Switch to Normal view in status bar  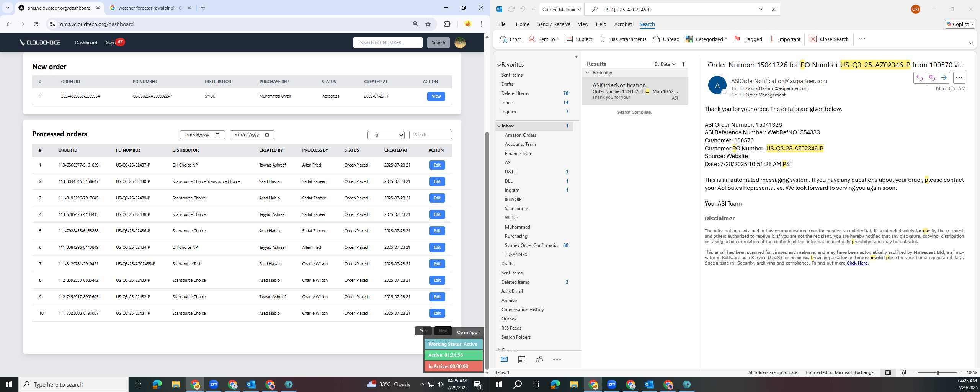[x=888, y=372]
